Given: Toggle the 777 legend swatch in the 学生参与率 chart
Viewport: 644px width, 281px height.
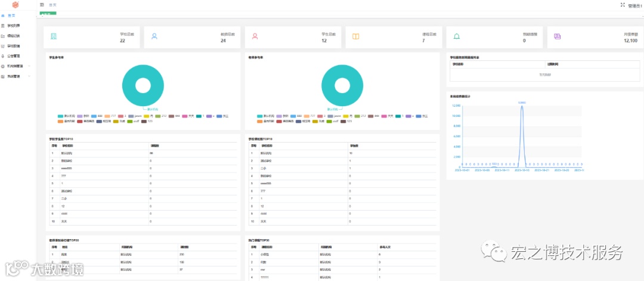Looking at the screenshot, I should [x=107, y=116].
